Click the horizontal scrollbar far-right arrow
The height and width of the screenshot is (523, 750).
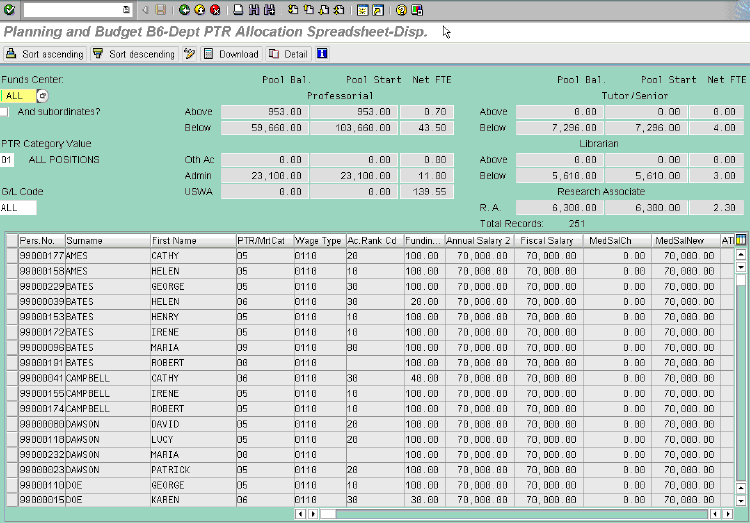(728, 514)
